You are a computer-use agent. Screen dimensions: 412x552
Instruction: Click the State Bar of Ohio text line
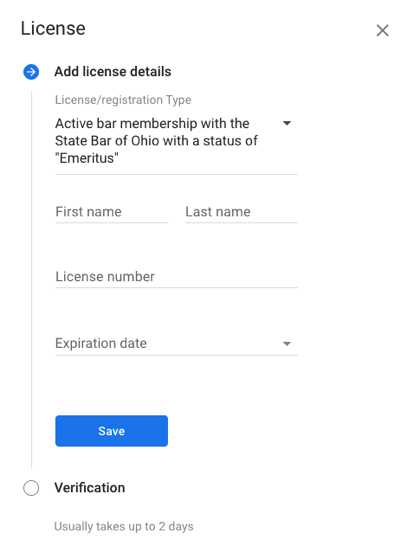(156, 141)
